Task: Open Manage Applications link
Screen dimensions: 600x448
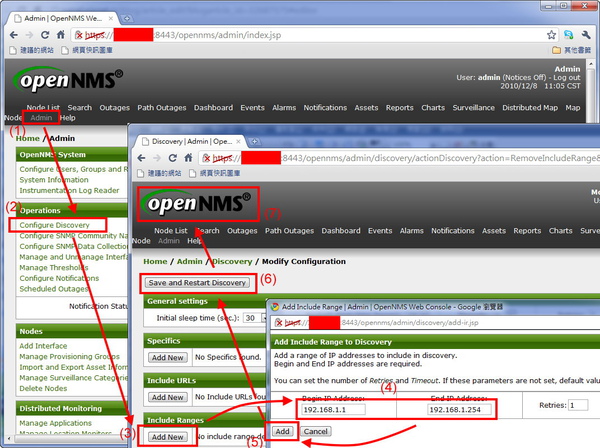Action: click(x=55, y=423)
